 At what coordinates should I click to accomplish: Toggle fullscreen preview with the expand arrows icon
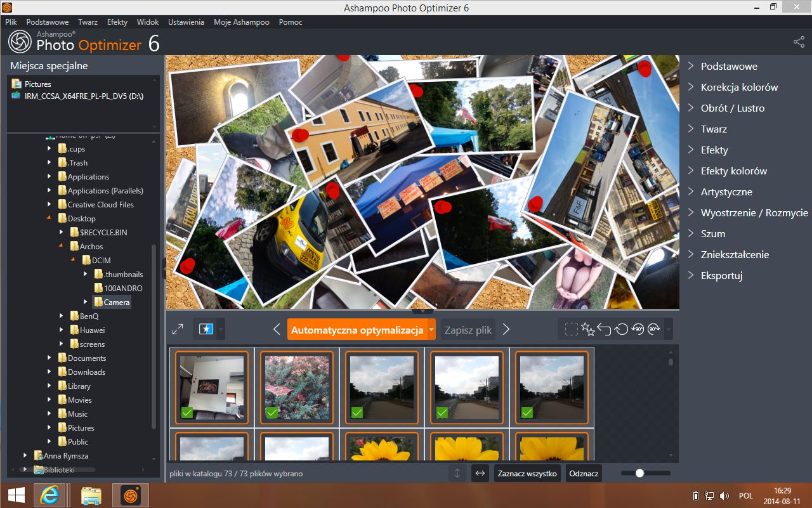pyautogui.click(x=178, y=329)
